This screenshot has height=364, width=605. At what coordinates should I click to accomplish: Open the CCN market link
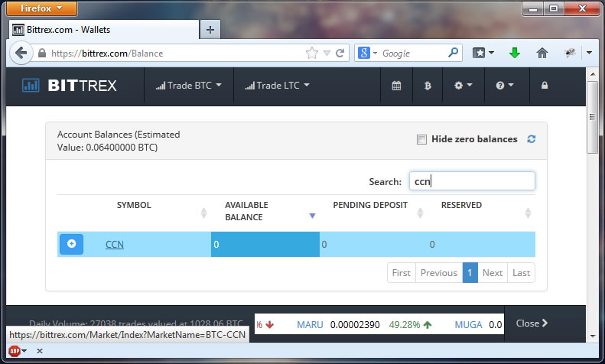point(115,245)
